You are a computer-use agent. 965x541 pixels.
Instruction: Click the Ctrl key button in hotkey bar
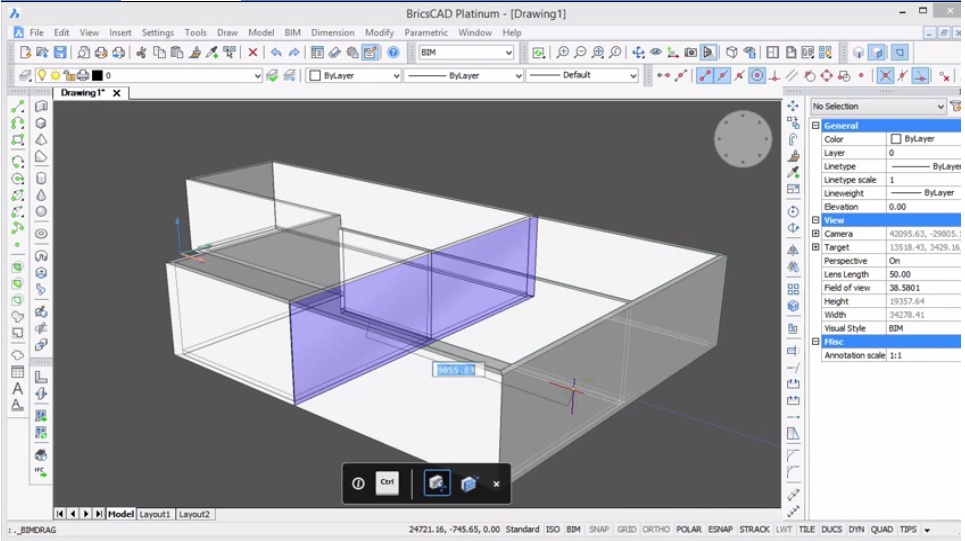387,483
